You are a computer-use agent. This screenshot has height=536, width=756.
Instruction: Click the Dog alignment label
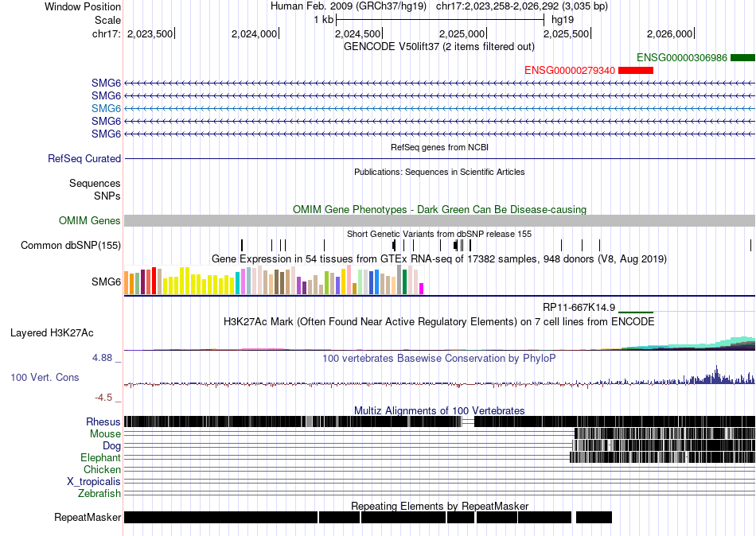(x=111, y=446)
